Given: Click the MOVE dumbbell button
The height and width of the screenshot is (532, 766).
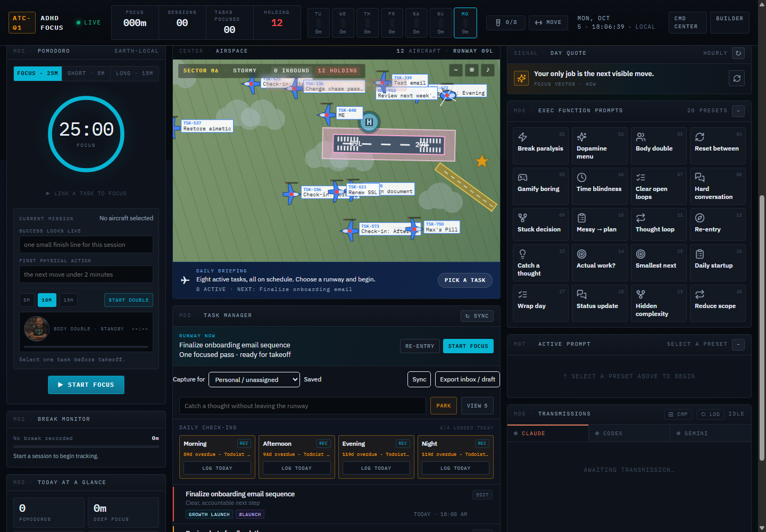Looking at the screenshot, I should (x=548, y=23).
